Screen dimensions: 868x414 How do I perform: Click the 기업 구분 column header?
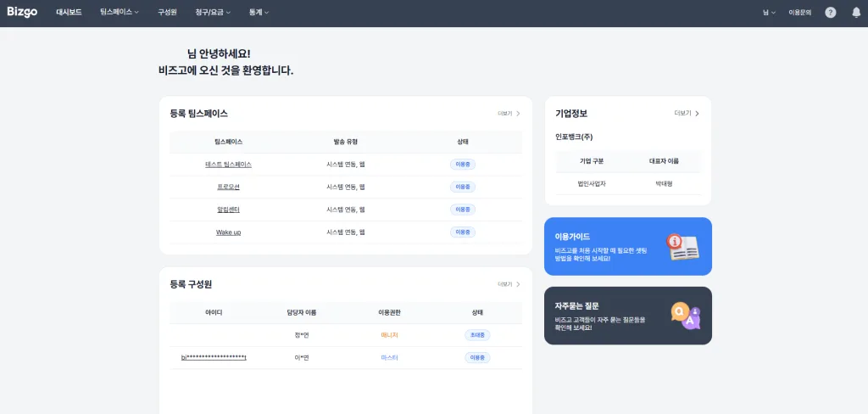coord(591,161)
